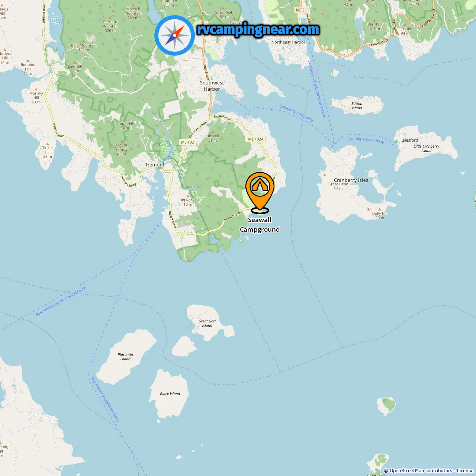Click the Dolly Hill peak marker
This screenshot has width=476, height=476.
pos(380,209)
